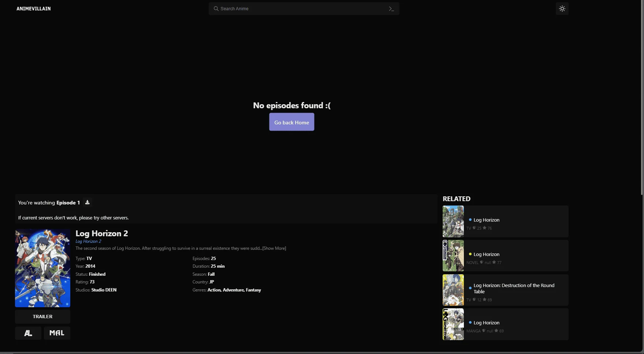Viewport: 644px width, 354px height.
Task: Click the search magnifier icon
Action: point(216,8)
